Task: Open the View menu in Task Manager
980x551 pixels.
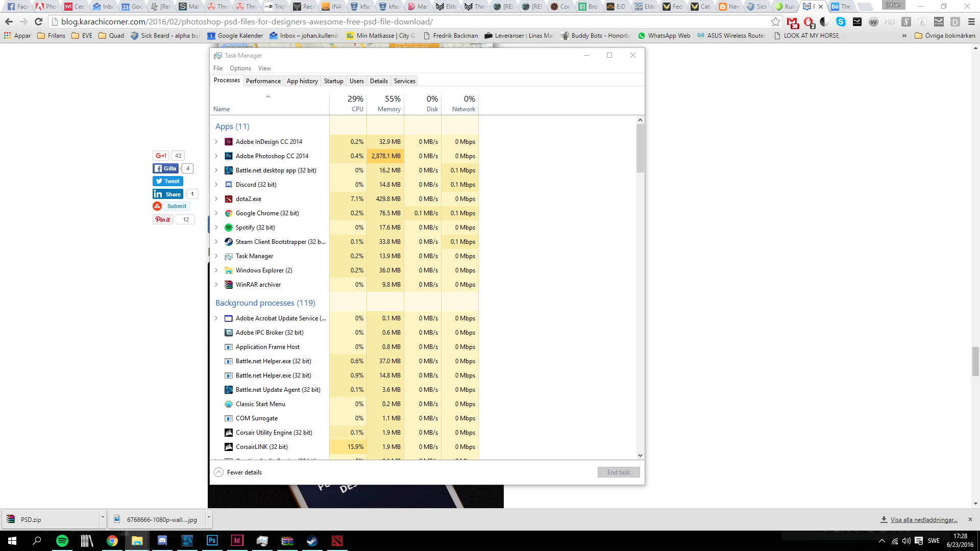Action: click(264, 68)
